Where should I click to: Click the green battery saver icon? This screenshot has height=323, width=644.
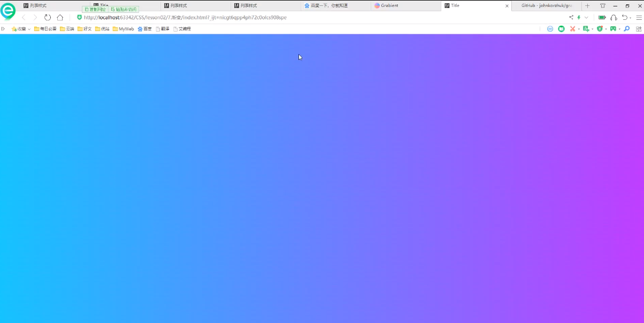[x=602, y=18]
